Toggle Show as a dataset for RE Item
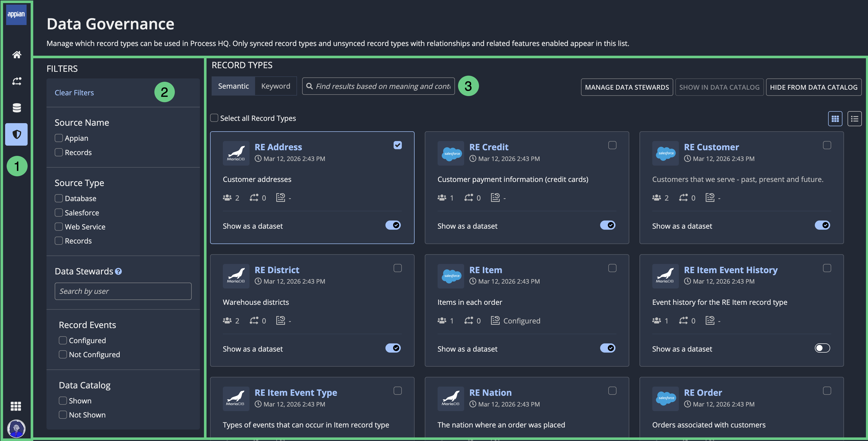 (608, 348)
